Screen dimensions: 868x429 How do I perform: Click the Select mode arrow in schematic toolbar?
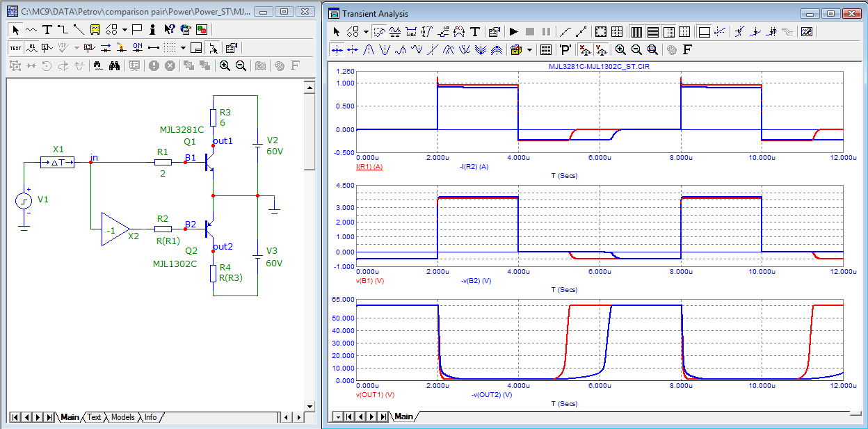pos(16,30)
